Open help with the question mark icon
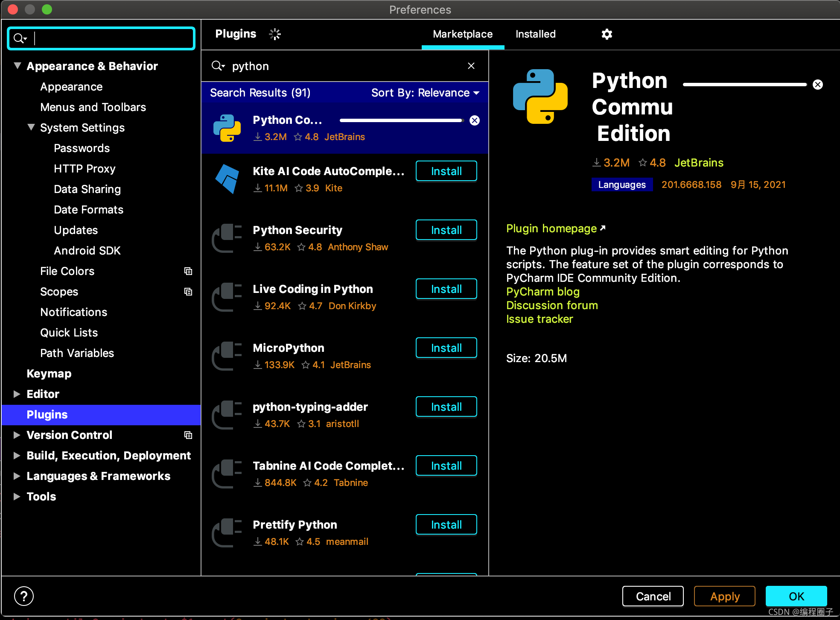The image size is (840, 620). pyautogui.click(x=24, y=596)
